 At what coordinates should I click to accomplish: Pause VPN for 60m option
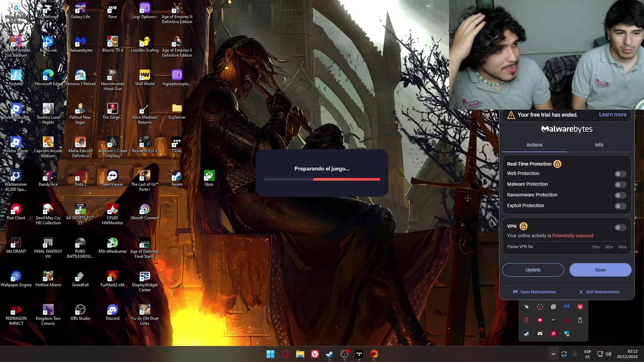622,247
